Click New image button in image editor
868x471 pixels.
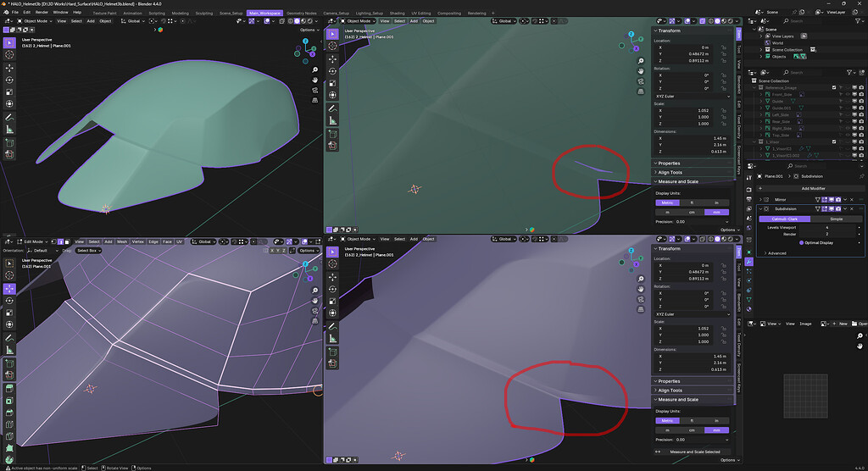840,324
